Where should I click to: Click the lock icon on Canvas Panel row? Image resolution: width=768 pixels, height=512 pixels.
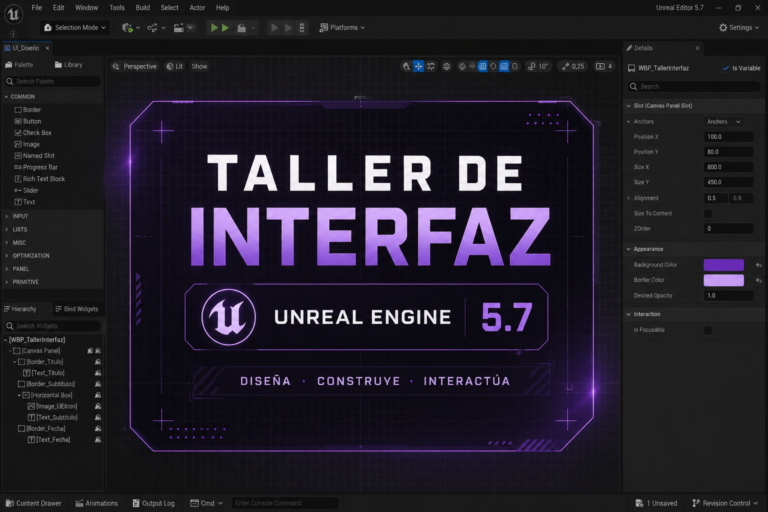[90, 351]
